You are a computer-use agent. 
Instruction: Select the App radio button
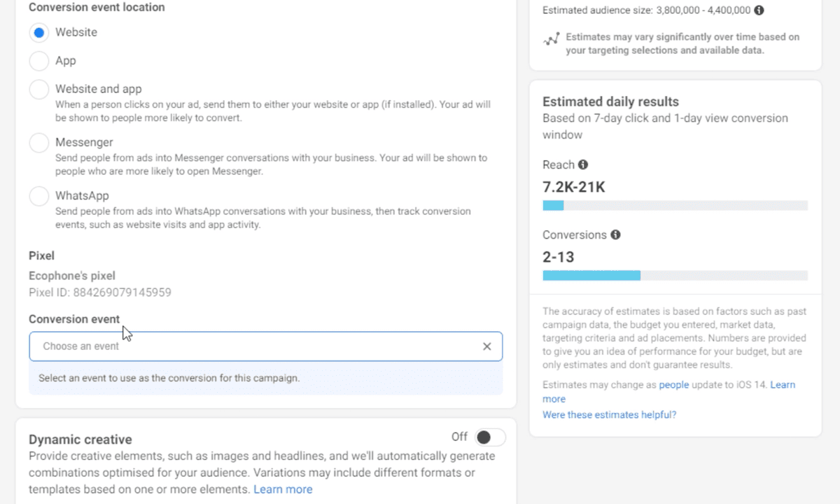tap(38, 61)
